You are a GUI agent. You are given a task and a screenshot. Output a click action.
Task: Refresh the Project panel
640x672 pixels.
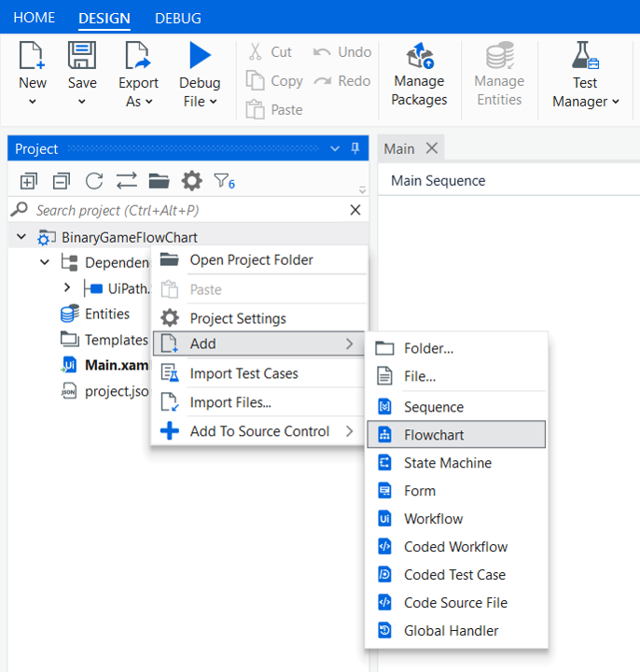94,181
